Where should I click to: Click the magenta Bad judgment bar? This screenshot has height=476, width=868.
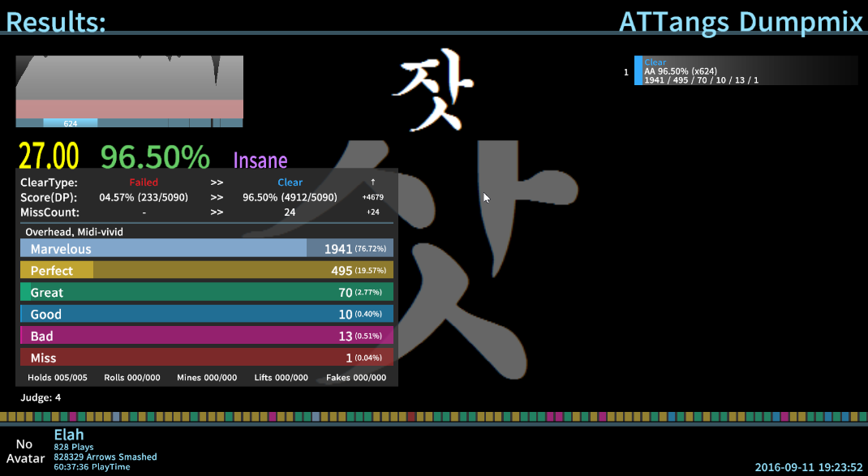[x=206, y=337]
